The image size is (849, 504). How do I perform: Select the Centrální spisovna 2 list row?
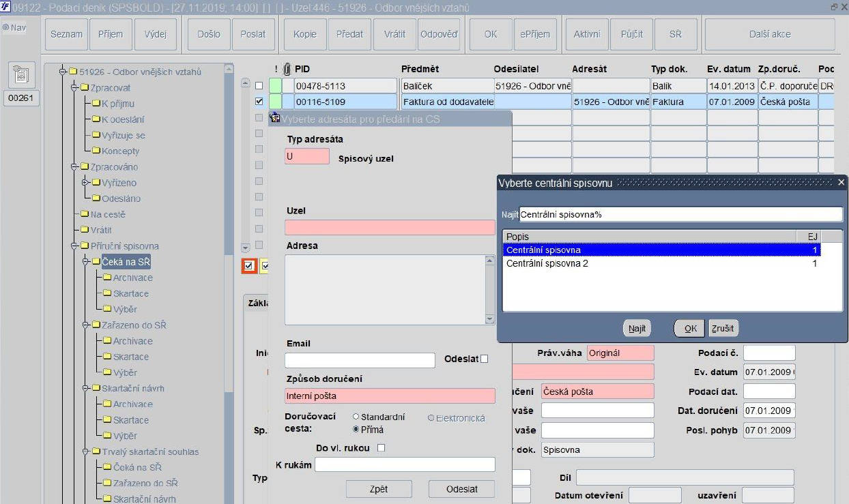(662, 263)
